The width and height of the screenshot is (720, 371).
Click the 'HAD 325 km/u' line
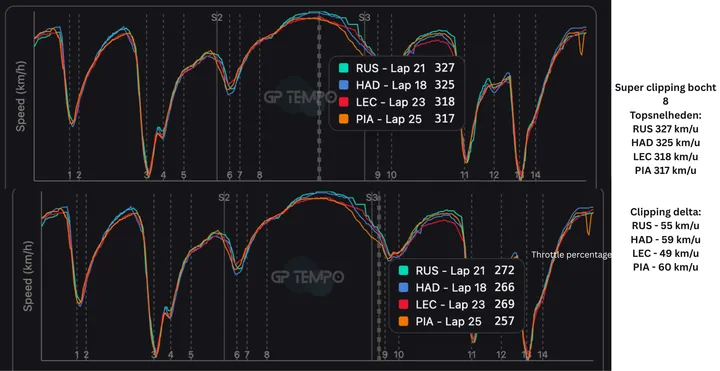click(665, 143)
